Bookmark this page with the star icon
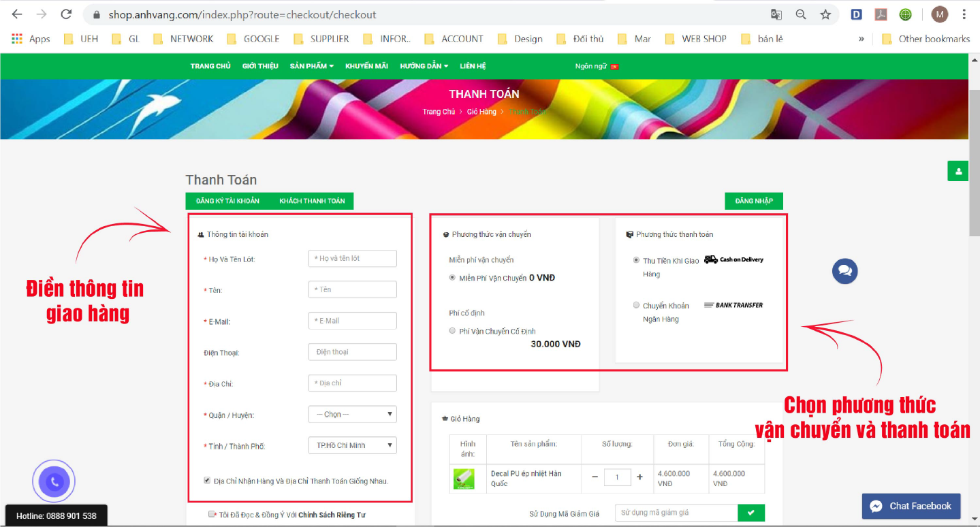Viewport: 980px width, 527px height. [825, 14]
